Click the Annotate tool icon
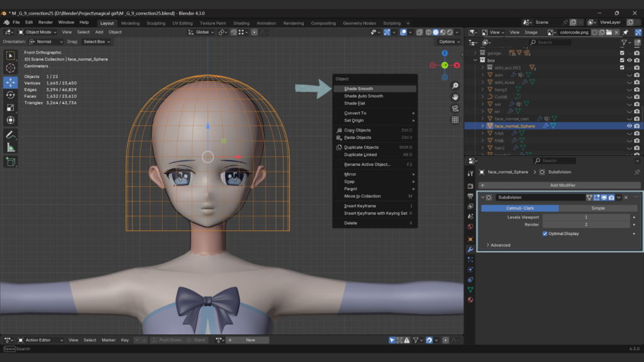 9,135
